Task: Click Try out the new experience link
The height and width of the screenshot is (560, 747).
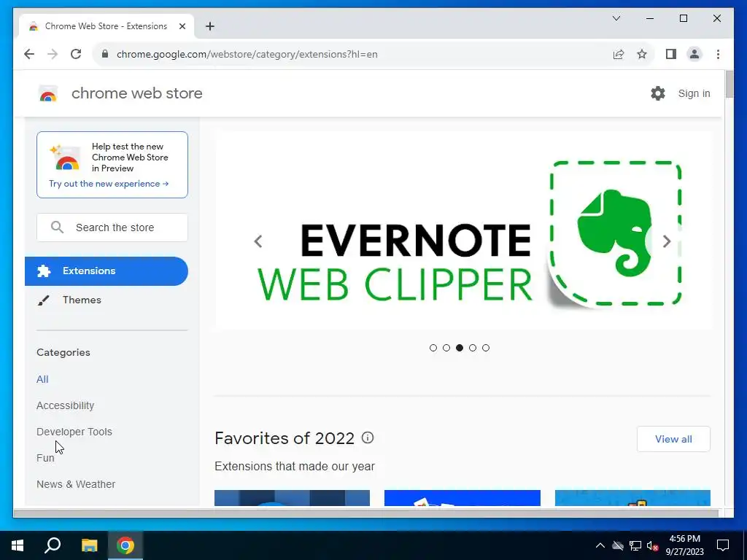Action: click(109, 184)
